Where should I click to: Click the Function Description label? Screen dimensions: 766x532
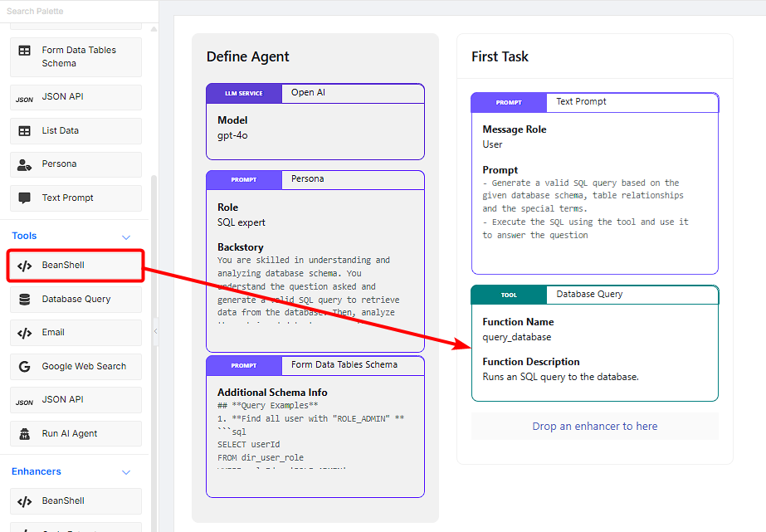point(531,362)
